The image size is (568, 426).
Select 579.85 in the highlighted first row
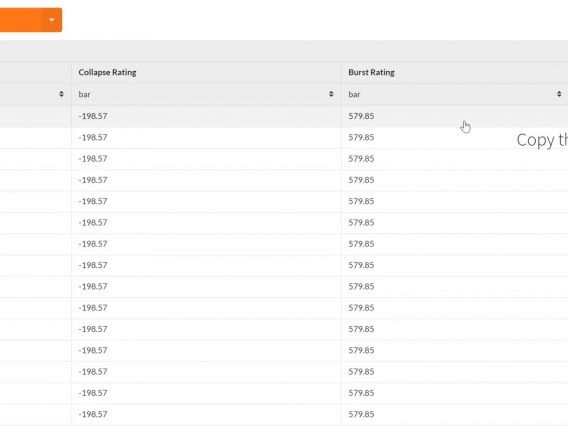(361, 116)
